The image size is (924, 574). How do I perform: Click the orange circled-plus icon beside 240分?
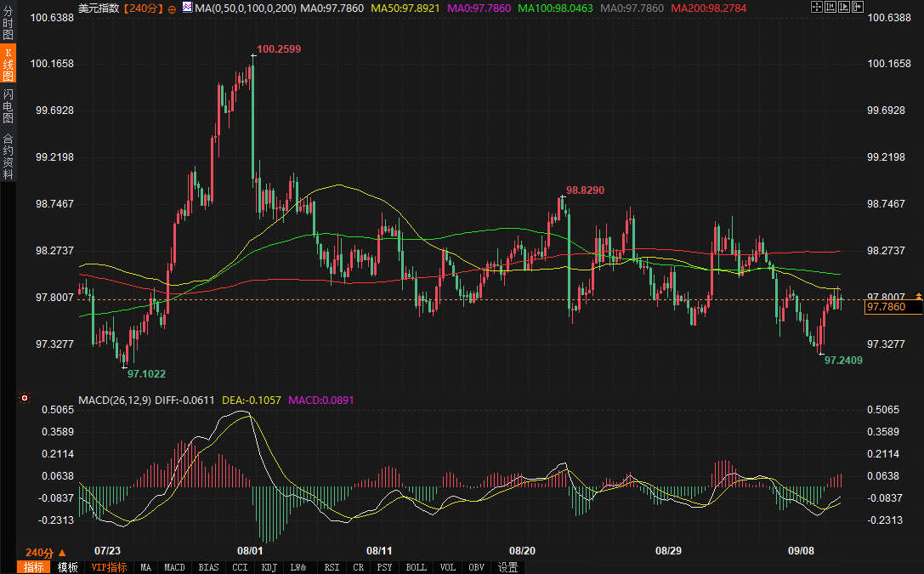click(172, 9)
